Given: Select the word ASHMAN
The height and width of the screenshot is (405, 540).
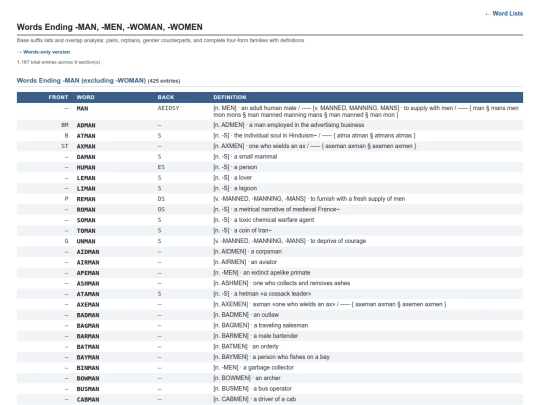Looking at the screenshot, I should coord(88,284).
